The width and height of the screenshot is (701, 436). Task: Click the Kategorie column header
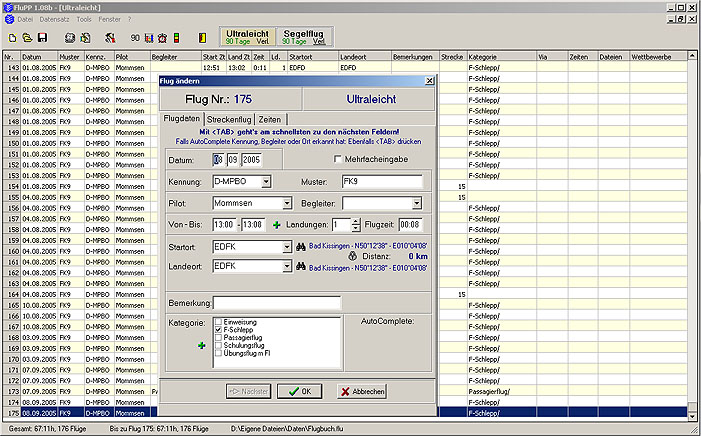(502, 57)
